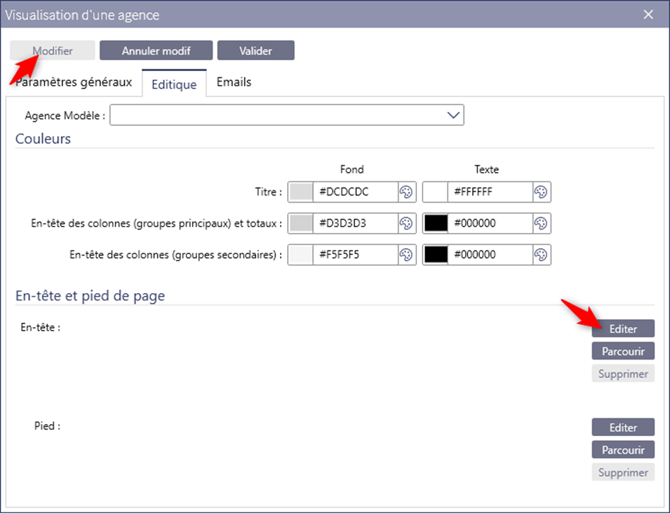Screen dimensions: 670x514
Task: Open palette for secondary column header Fond
Action: tap(407, 255)
